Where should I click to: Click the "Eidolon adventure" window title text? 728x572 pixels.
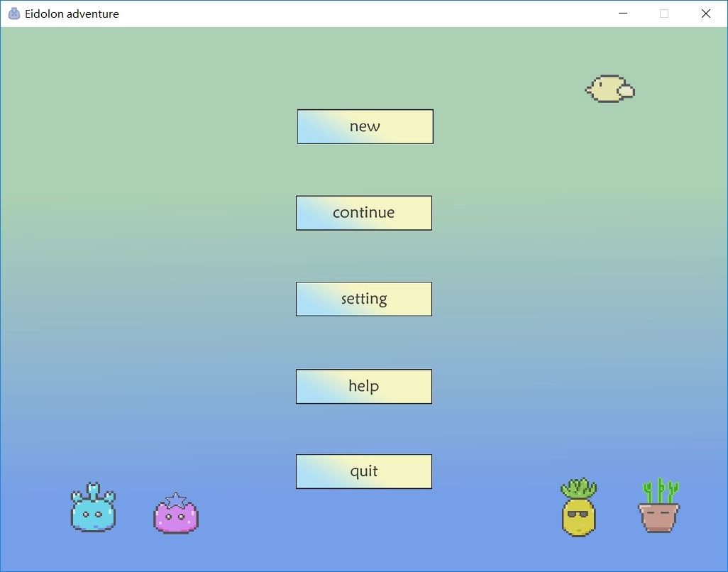pyautogui.click(x=72, y=13)
